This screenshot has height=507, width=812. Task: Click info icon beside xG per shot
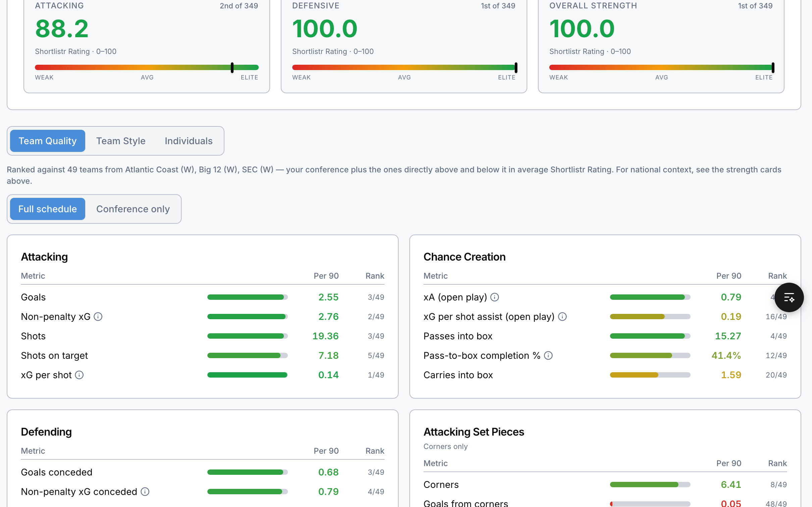click(79, 375)
